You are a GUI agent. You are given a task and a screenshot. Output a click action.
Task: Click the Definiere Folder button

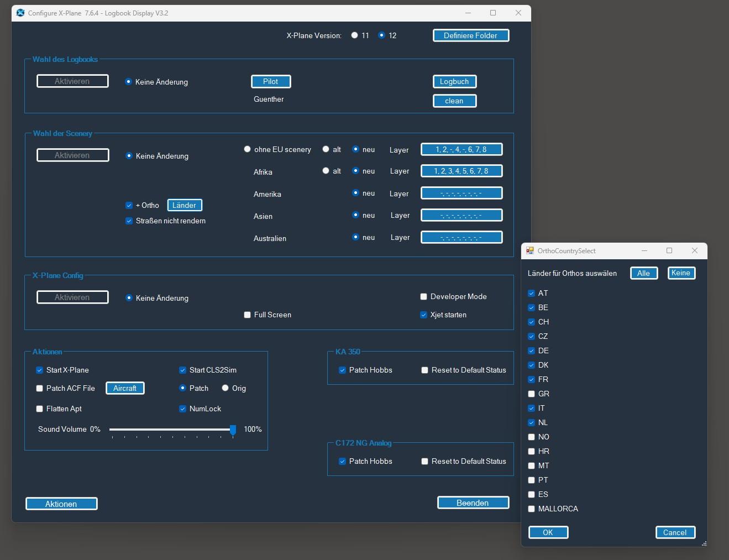coord(470,35)
